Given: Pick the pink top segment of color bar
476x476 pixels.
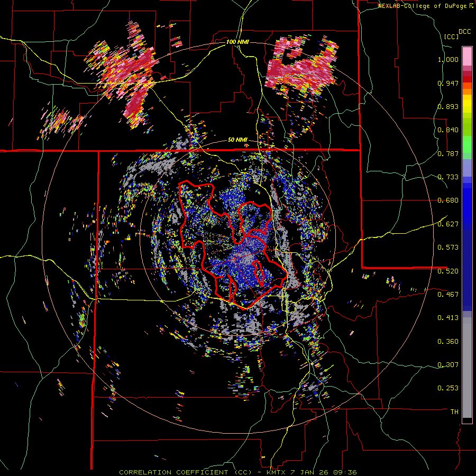Looking at the screenshot, I should (467, 56).
